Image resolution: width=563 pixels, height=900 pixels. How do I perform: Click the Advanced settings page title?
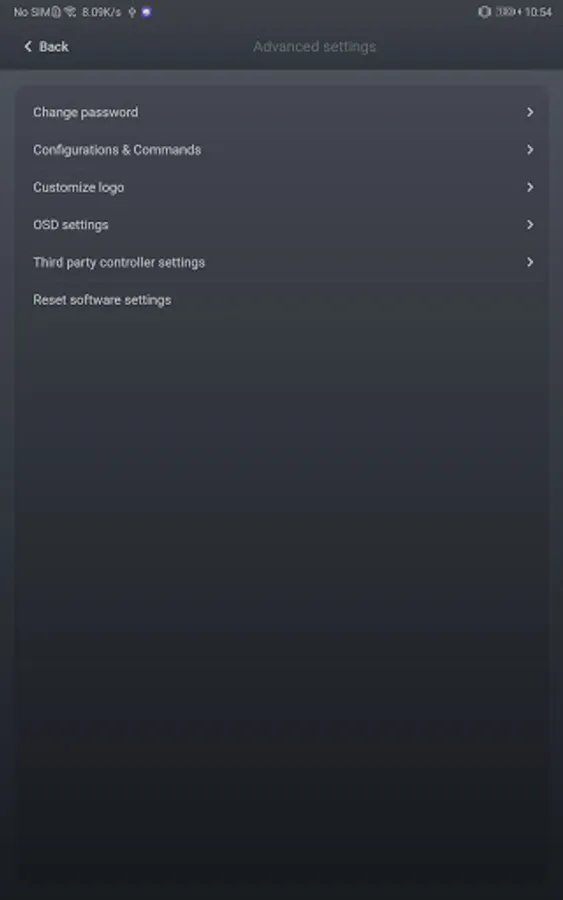[314, 46]
